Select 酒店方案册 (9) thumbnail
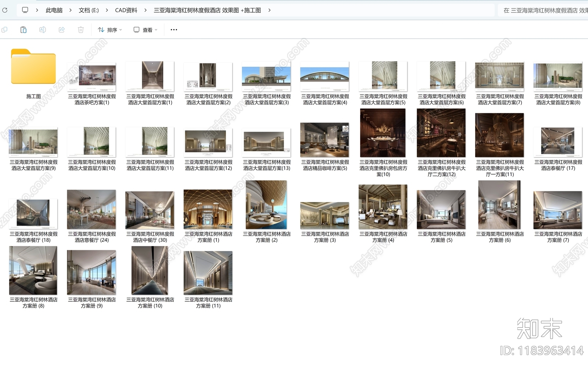This screenshot has width=588, height=365. coord(92,273)
